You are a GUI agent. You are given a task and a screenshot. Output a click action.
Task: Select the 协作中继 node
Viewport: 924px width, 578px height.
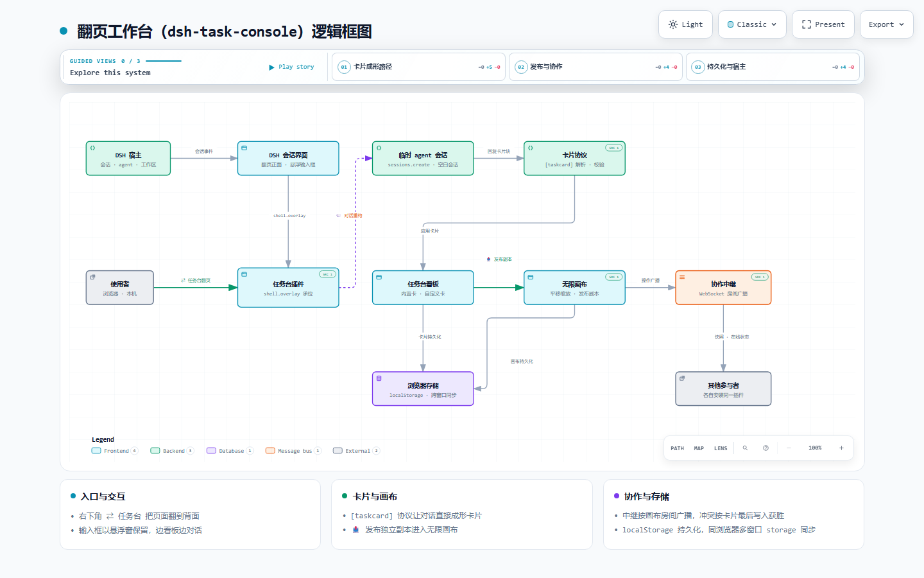click(x=723, y=288)
